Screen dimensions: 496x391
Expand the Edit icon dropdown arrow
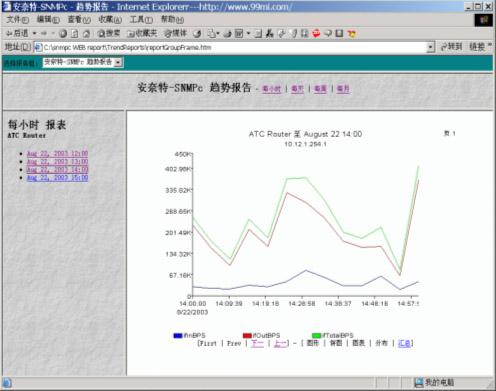point(248,34)
